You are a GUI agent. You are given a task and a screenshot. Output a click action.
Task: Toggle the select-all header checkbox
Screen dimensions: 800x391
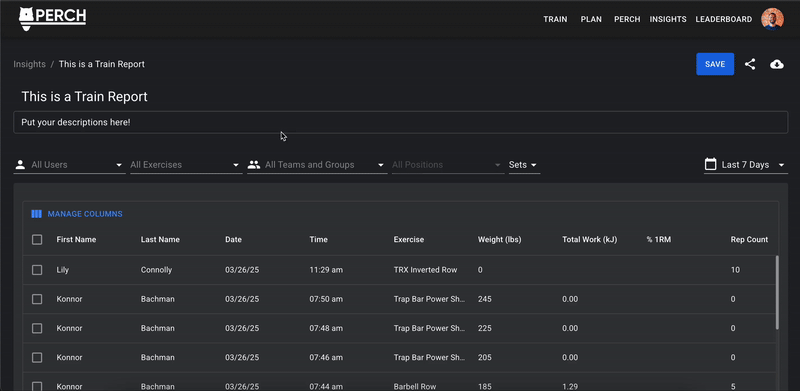pos(37,239)
